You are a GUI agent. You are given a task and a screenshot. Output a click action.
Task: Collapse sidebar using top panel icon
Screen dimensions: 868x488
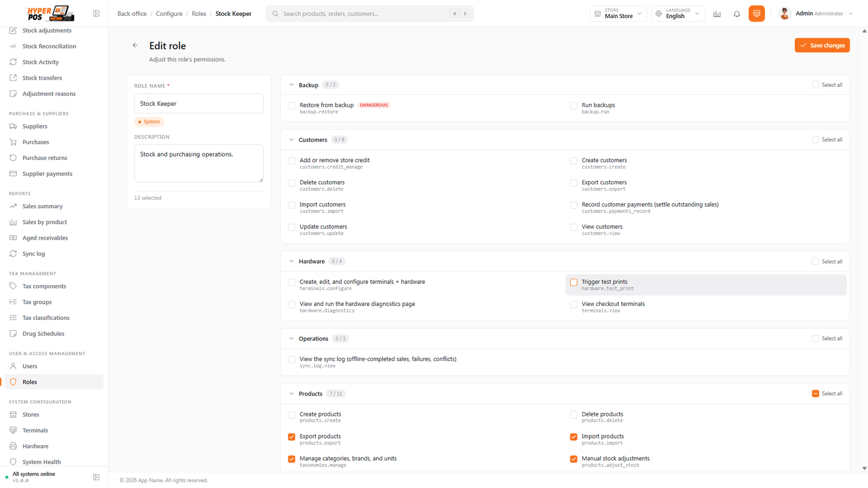pyautogui.click(x=96, y=14)
